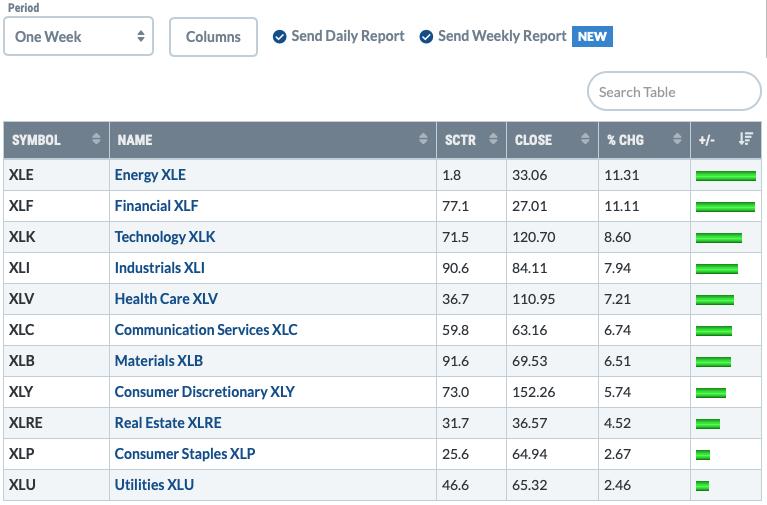
Task: Sort table by % CHG column arrows
Action: [x=677, y=139]
